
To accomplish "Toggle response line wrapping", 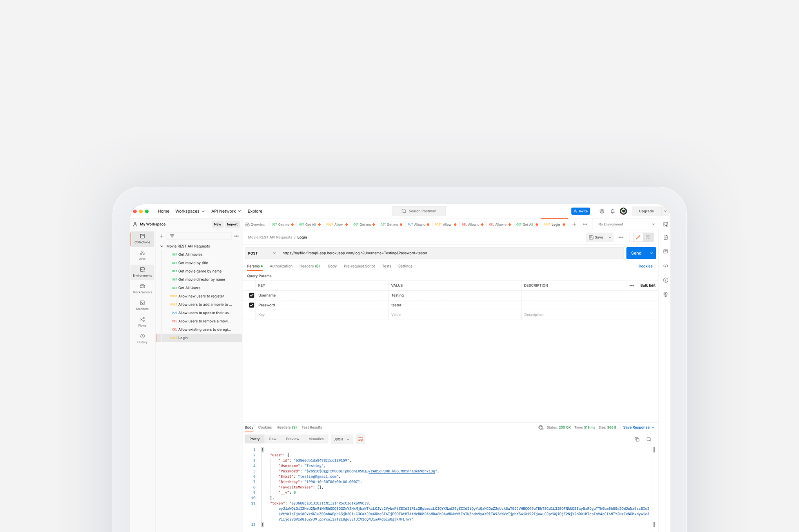I will [360, 439].
